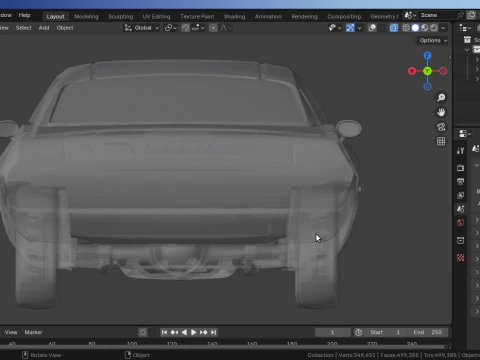Click the hand pan view icon
480x360 pixels.
(x=441, y=112)
